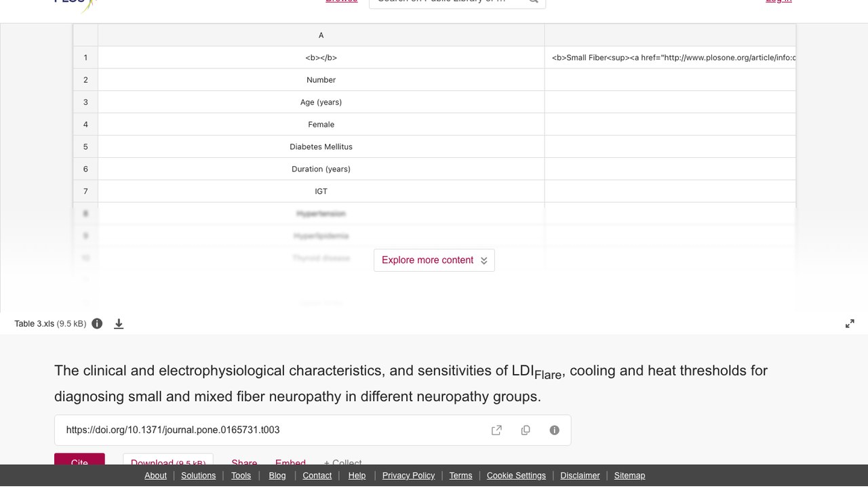Open the About footer link
The width and height of the screenshot is (868, 488).
tap(155, 476)
